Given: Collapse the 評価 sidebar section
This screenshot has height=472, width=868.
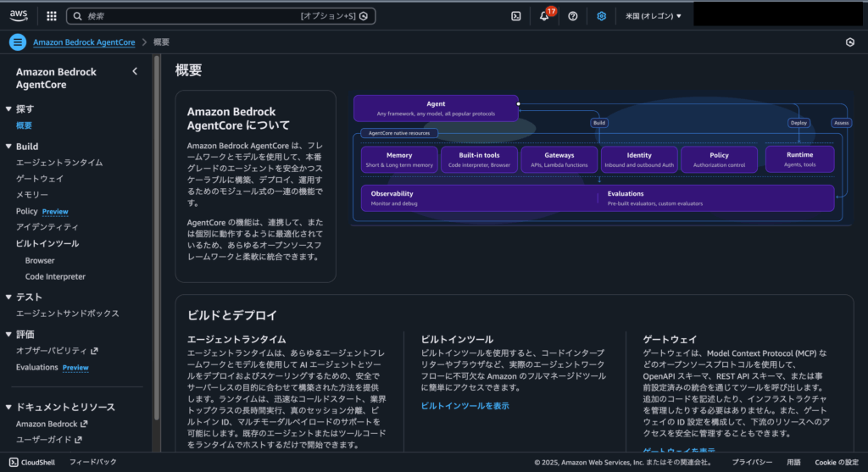Looking at the screenshot, I should (x=8, y=335).
